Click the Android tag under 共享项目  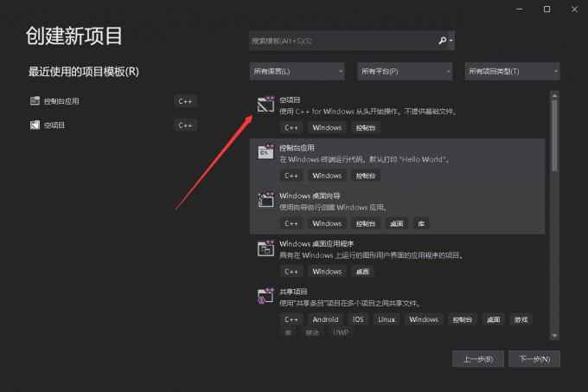[x=325, y=319]
